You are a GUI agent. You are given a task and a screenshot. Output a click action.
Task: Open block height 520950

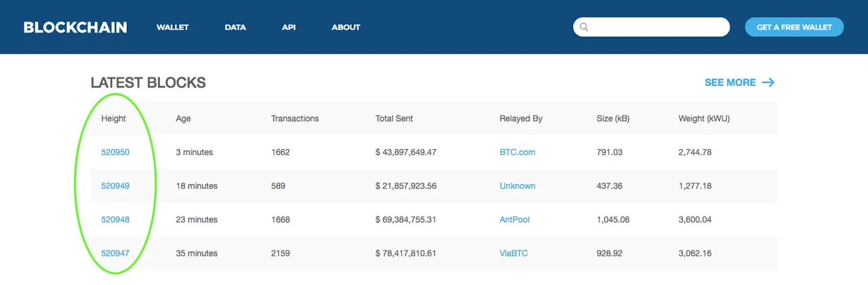tap(115, 152)
